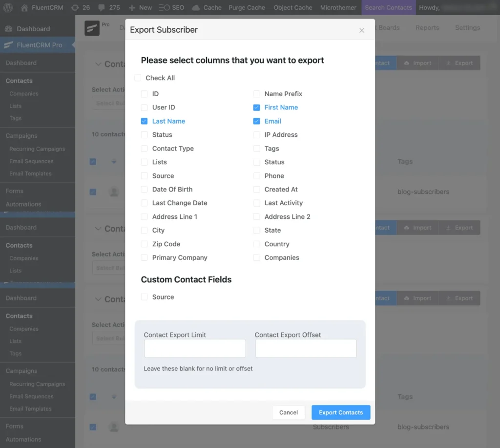Viewport: 500px width, 448px height.
Task: Enable the Contact Type checkbox
Action: (x=144, y=149)
